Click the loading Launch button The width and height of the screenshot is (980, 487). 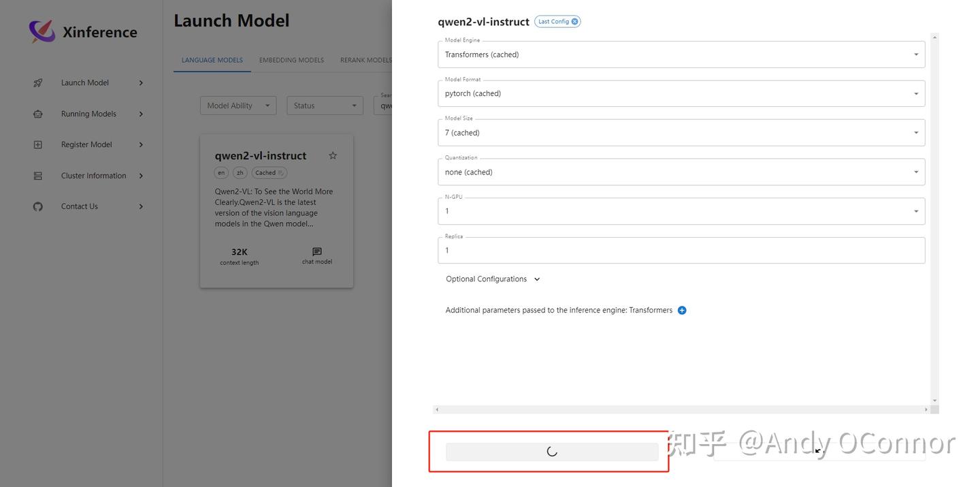tap(551, 451)
